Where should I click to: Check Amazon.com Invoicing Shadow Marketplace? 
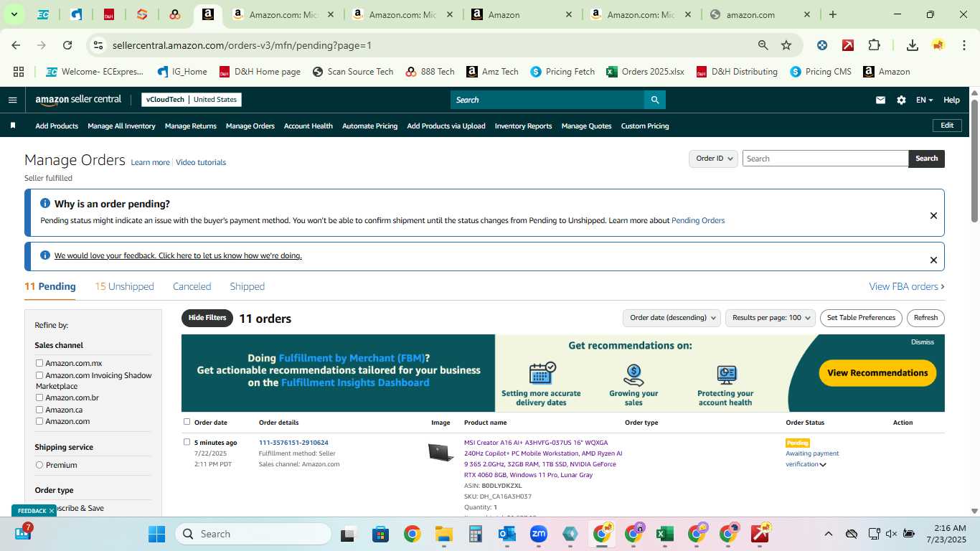(39, 375)
